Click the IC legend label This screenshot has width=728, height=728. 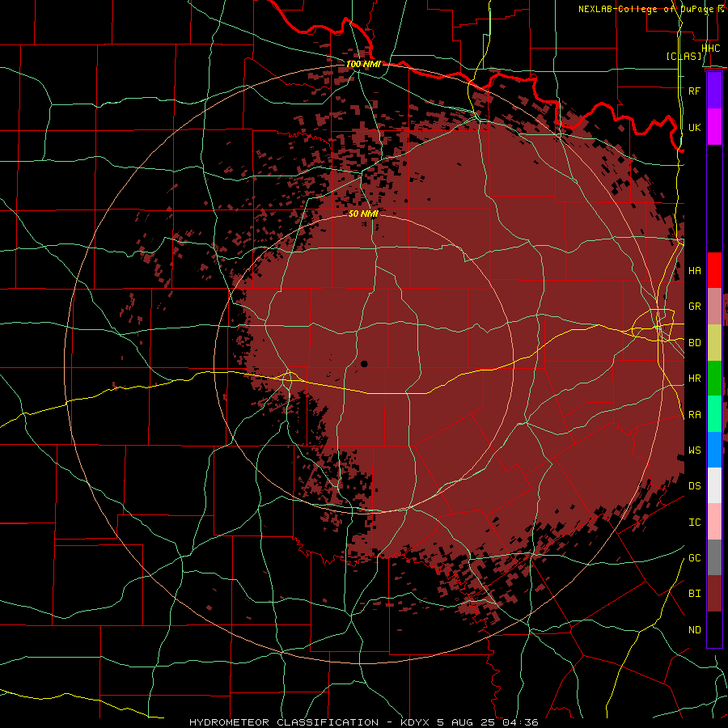(694, 523)
